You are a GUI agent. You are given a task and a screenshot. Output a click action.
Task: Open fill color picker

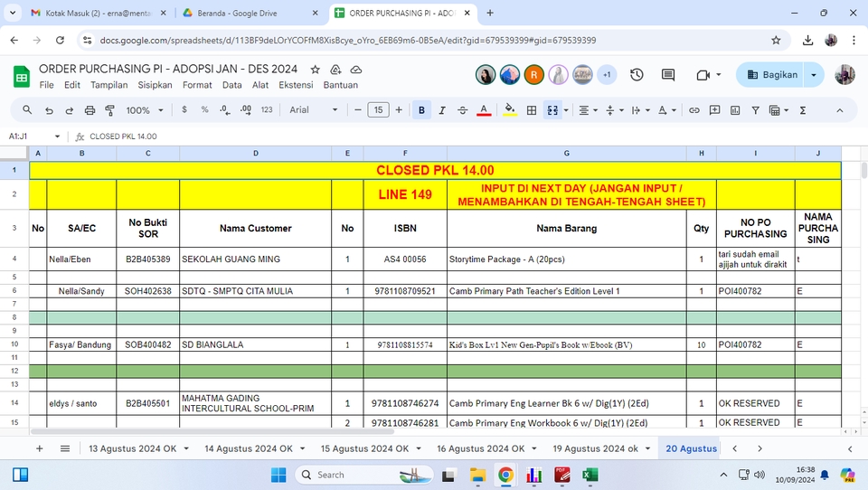[x=510, y=110]
